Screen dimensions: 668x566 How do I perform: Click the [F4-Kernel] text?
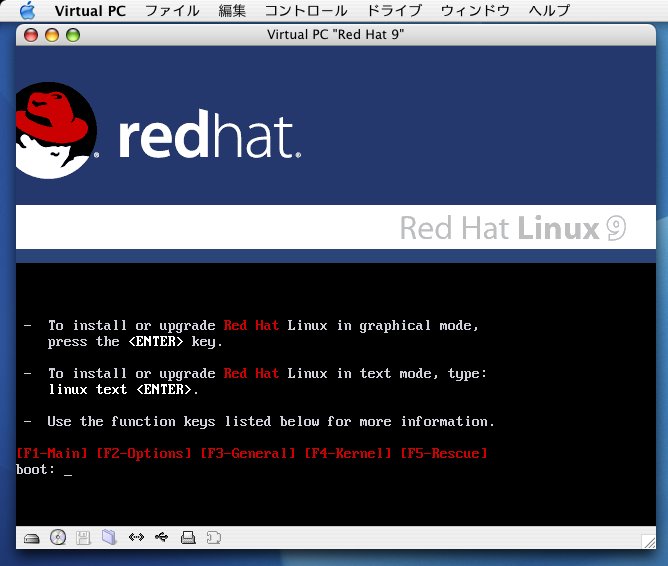pos(348,453)
